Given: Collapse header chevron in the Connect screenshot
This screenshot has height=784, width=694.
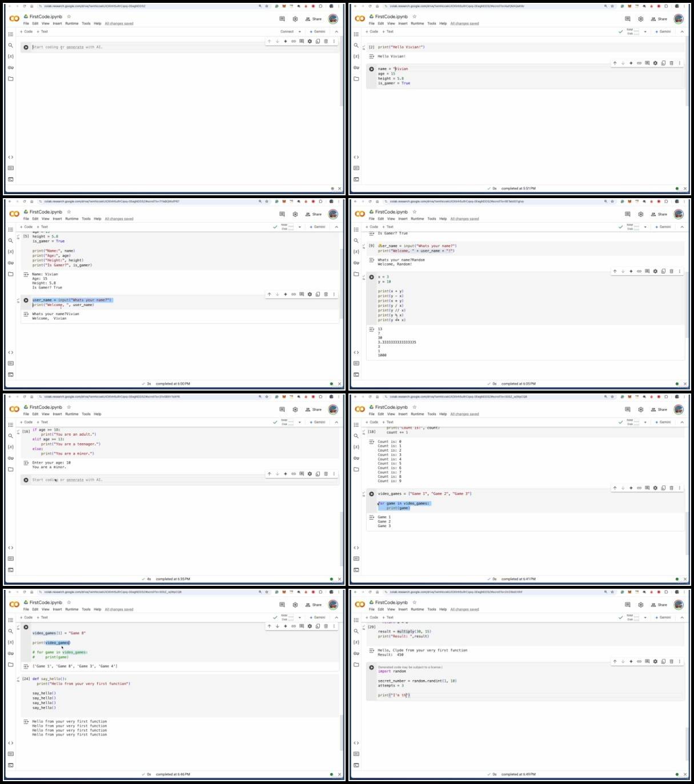Looking at the screenshot, I should tap(336, 32).
